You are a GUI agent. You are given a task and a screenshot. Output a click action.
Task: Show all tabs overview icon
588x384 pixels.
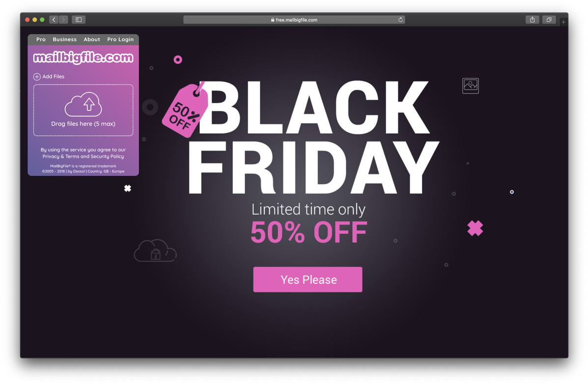[549, 20]
